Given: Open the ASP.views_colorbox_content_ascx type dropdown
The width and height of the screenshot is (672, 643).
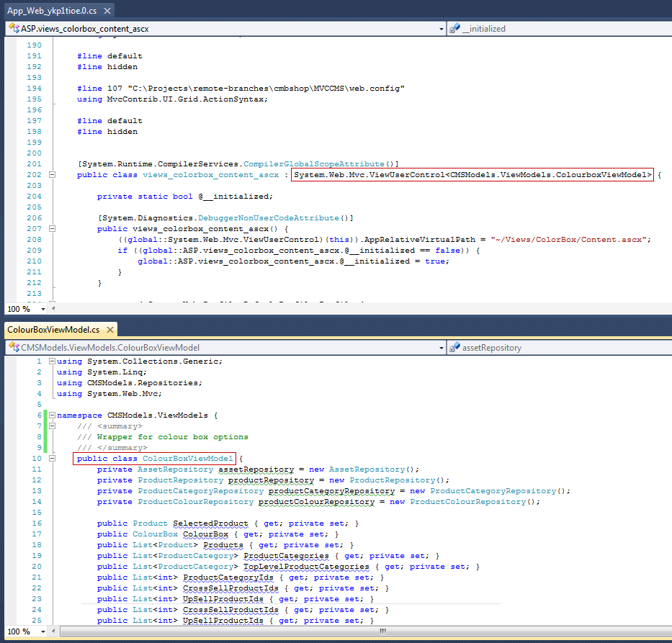Looking at the screenshot, I should 442,29.
